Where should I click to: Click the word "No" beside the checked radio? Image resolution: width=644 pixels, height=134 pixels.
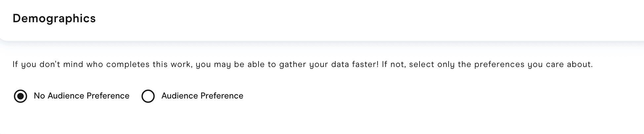pyautogui.click(x=39, y=96)
